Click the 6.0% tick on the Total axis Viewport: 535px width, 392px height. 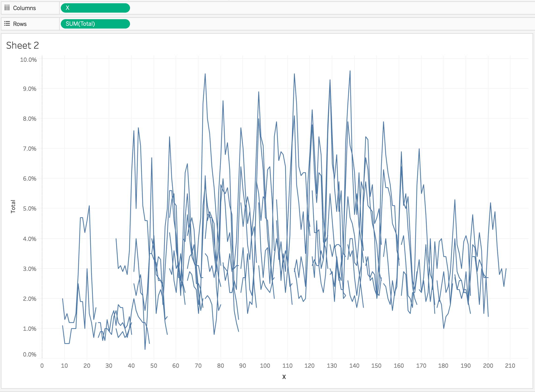coord(30,178)
